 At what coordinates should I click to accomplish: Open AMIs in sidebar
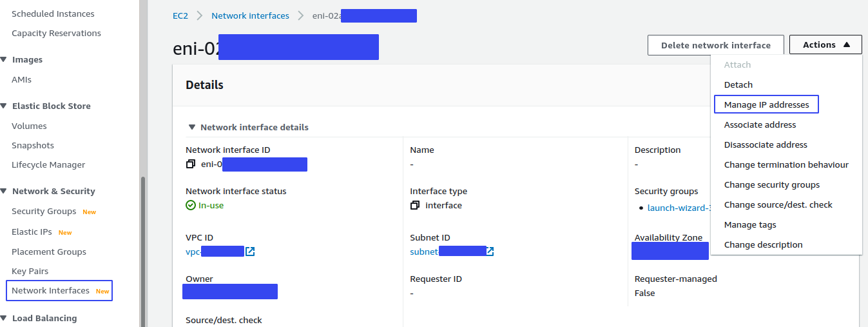[21, 80]
